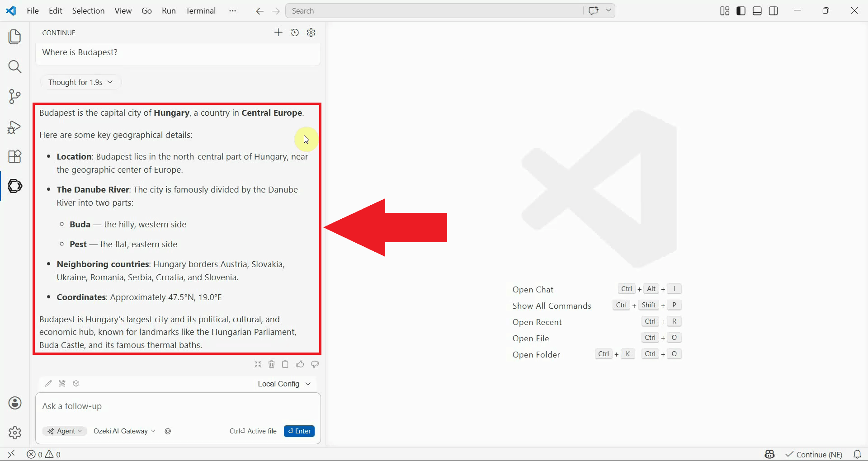Open the Terminal menu
The image size is (868, 461).
(x=200, y=11)
